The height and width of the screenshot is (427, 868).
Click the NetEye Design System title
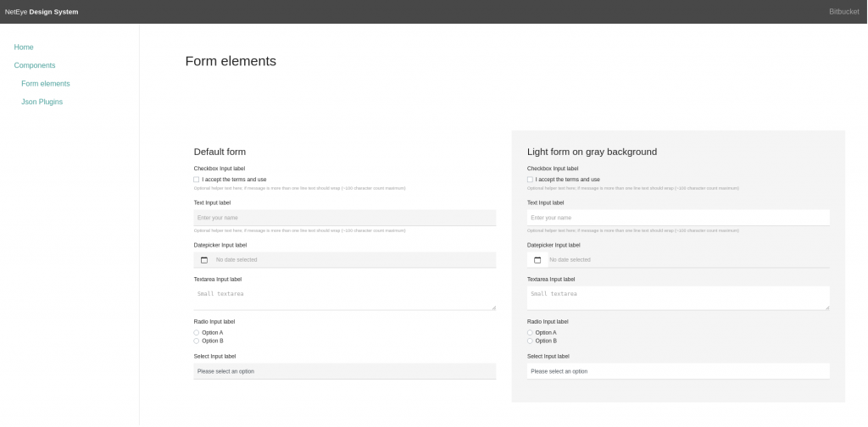coord(42,12)
